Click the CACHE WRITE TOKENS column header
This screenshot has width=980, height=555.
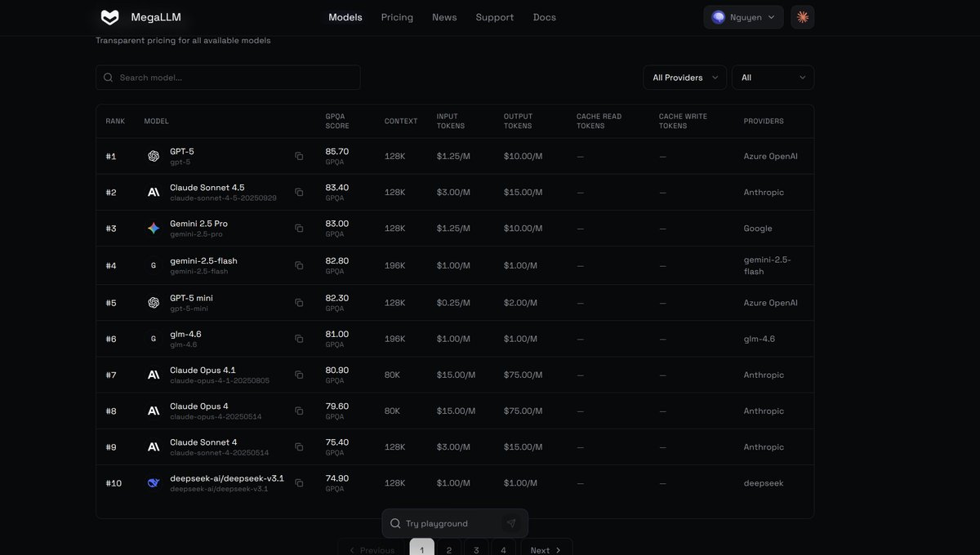(684, 121)
